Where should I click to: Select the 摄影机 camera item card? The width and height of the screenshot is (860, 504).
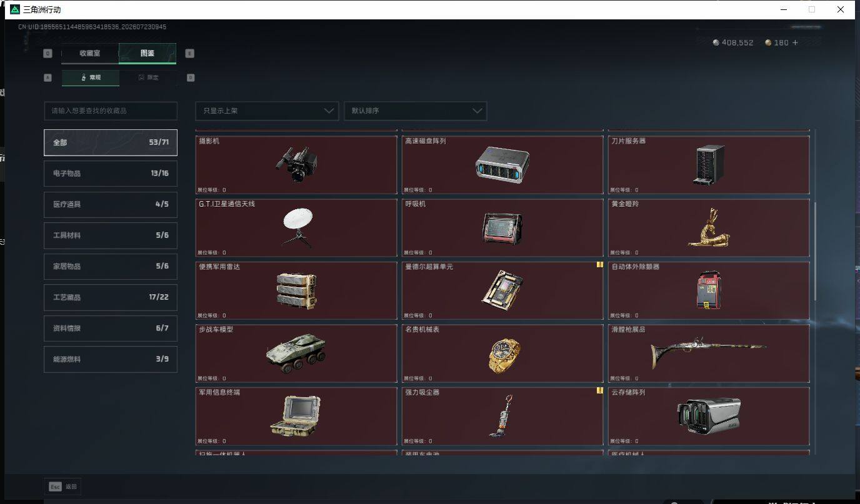(296, 165)
